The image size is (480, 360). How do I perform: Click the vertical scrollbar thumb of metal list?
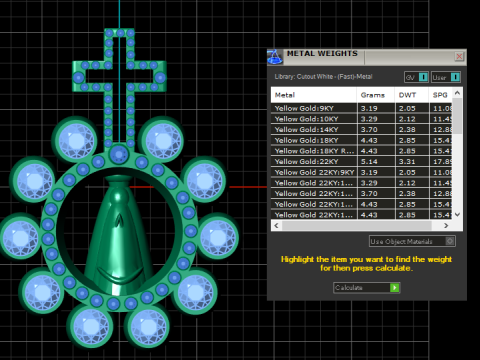(x=457, y=116)
